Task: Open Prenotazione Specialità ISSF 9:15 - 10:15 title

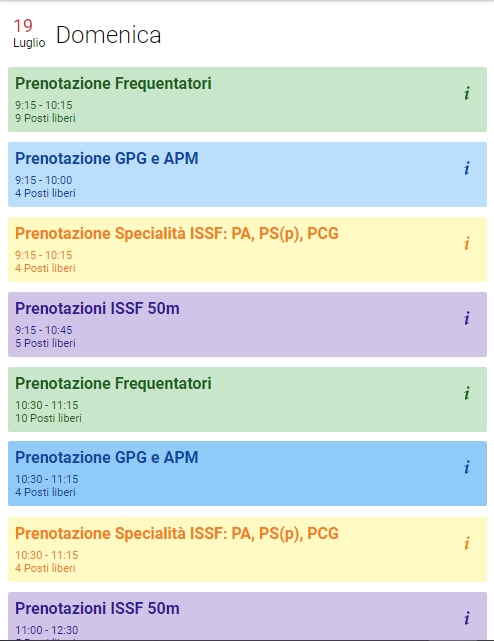Action: (177, 234)
